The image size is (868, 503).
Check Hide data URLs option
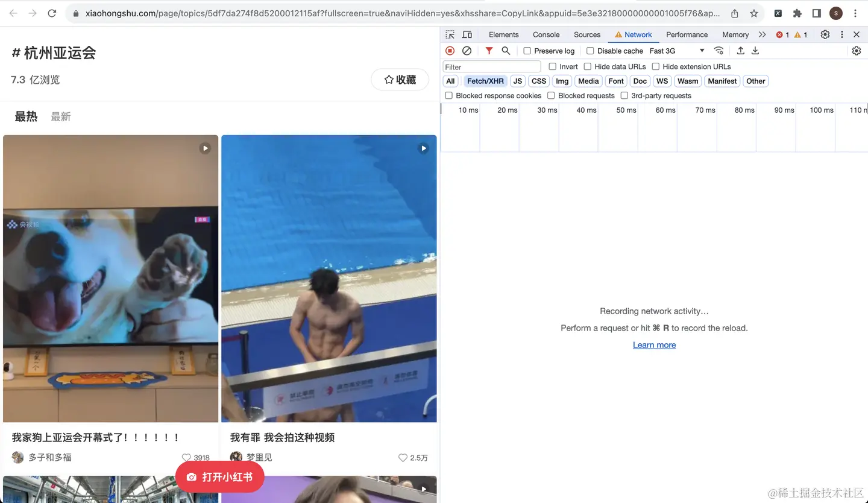click(587, 66)
